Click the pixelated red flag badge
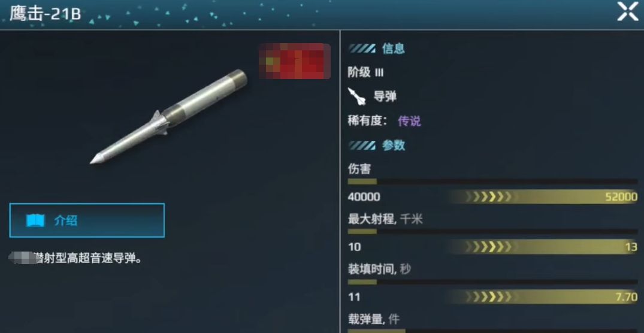The width and height of the screenshot is (644, 333). (295, 62)
